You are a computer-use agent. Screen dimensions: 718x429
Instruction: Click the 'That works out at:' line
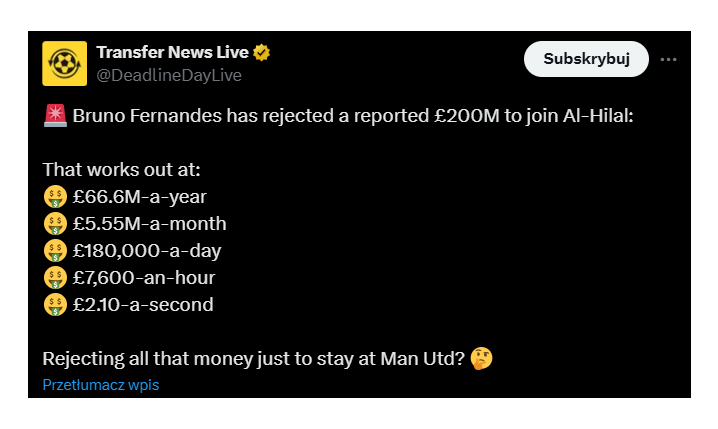[121, 170]
